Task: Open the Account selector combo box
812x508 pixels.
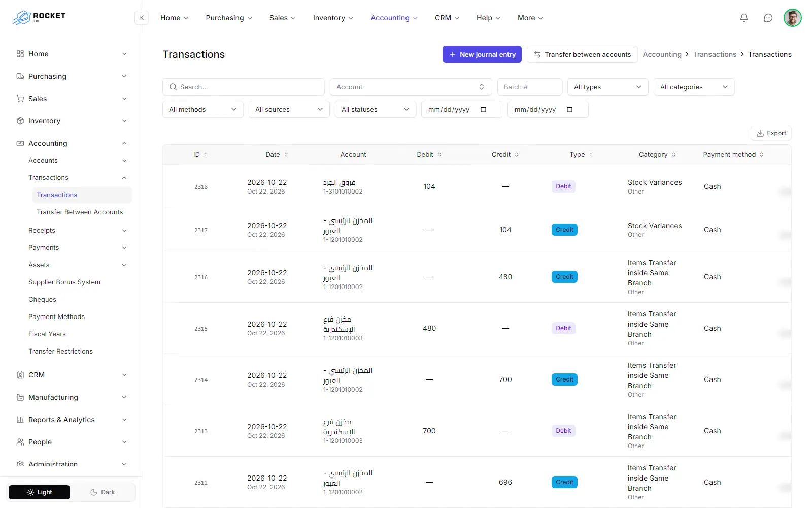Action: pos(411,87)
